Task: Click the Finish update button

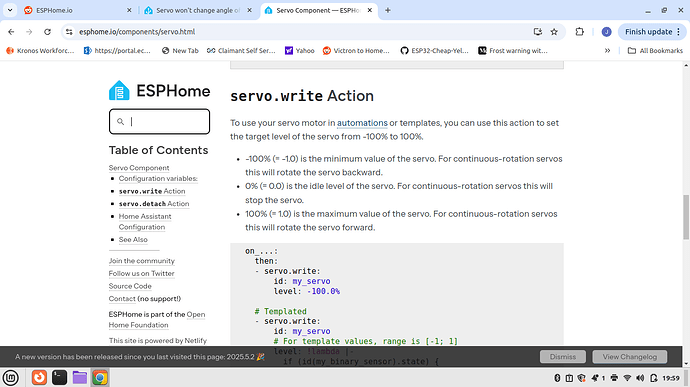Action: (x=652, y=32)
